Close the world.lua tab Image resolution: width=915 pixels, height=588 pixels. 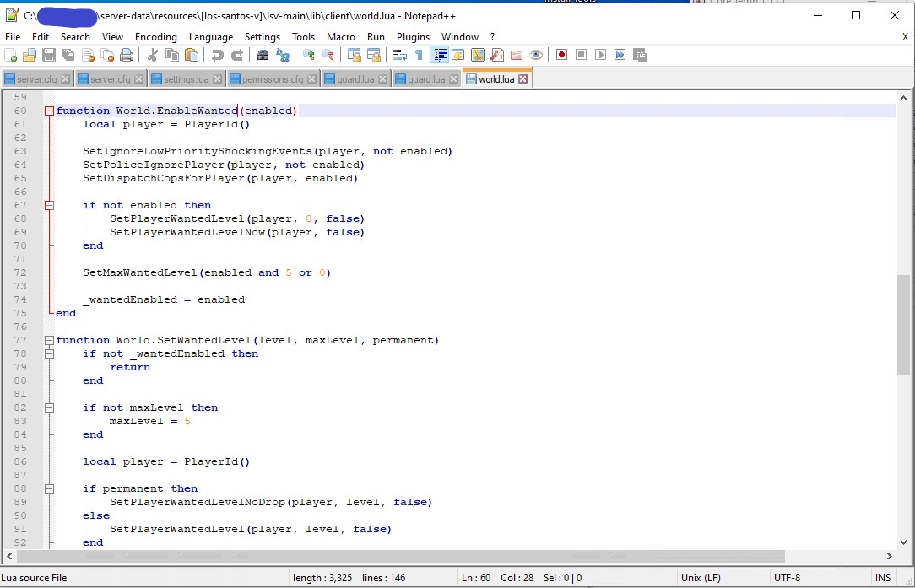coord(523,79)
